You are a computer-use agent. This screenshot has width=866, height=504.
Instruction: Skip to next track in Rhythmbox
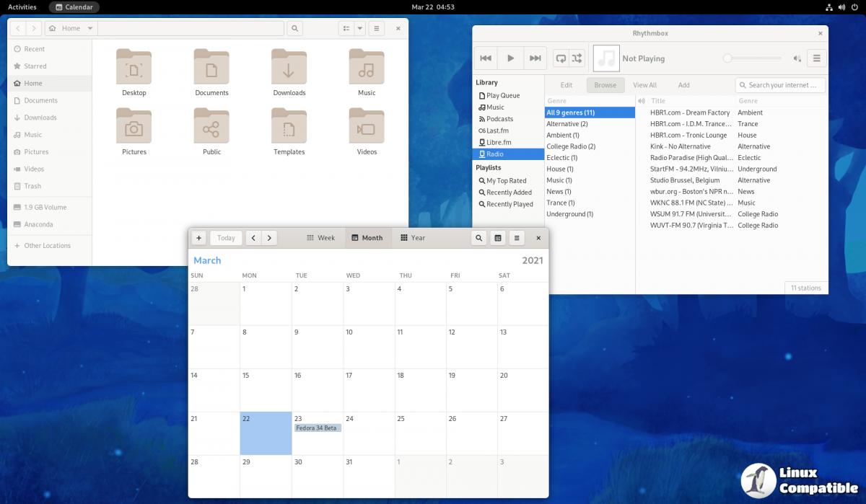coord(535,58)
